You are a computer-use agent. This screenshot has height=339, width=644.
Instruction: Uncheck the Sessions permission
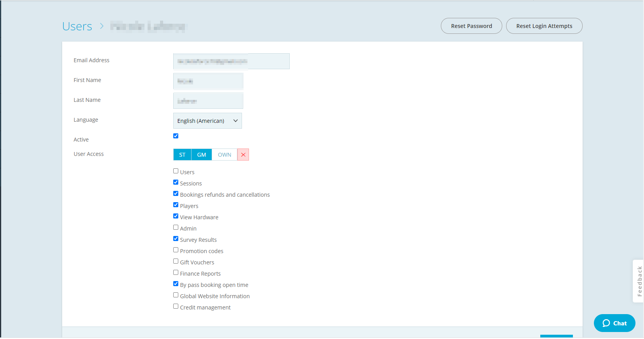pyautogui.click(x=176, y=182)
